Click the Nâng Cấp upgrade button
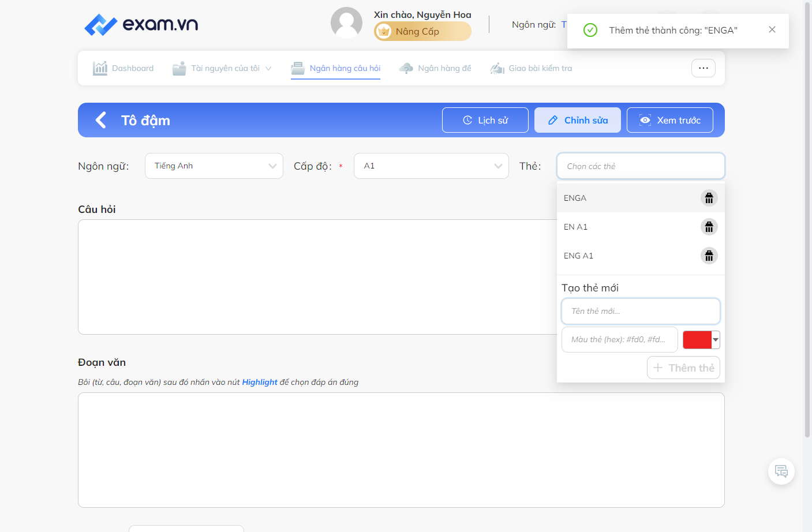The image size is (812, 532). [422, 31]
